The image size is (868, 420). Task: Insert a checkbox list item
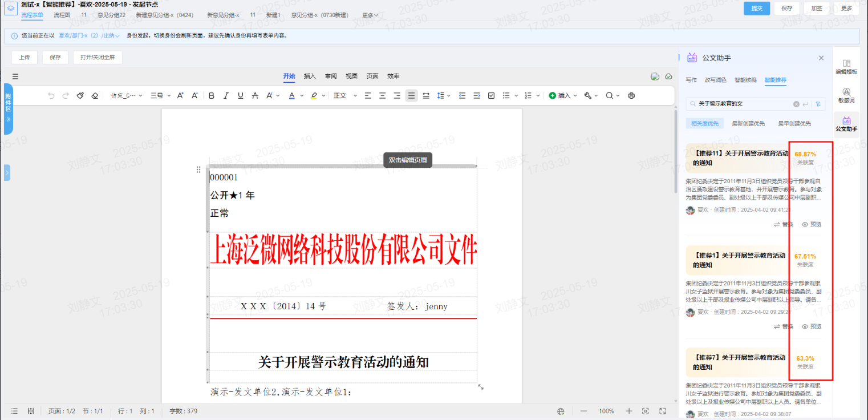click(492, 95)
